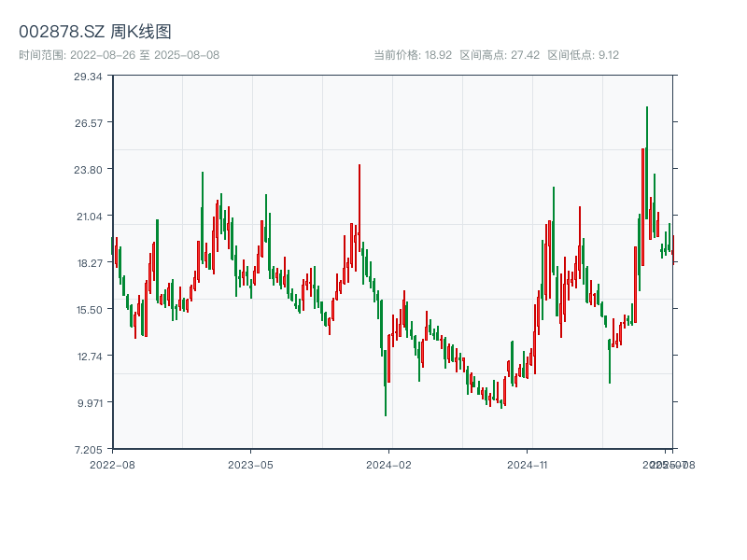Click the 18.27 y-axis label
Image resolution: width=747 pixels, height=560 pixels.
pyautogui.click(x=90, y=263)
